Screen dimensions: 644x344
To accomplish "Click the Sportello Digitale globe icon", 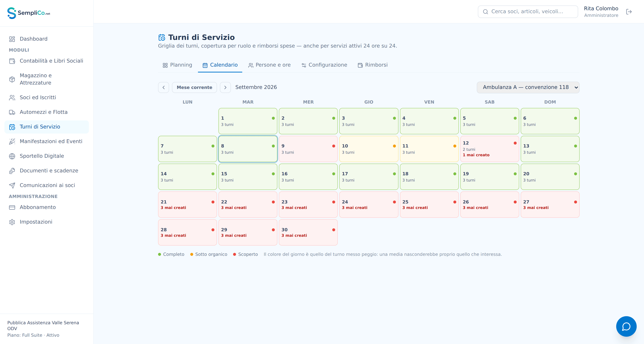I will click(x=12, y=156).
